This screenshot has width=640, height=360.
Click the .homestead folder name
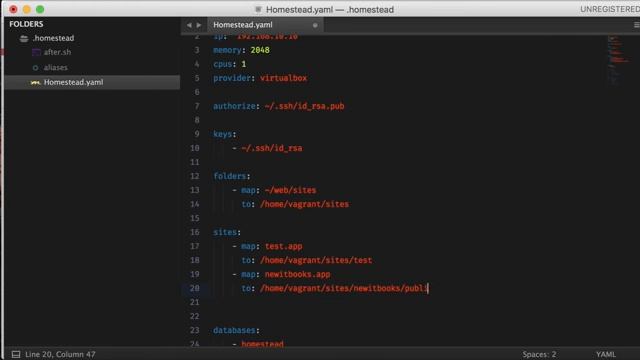(x=53, y=38)
